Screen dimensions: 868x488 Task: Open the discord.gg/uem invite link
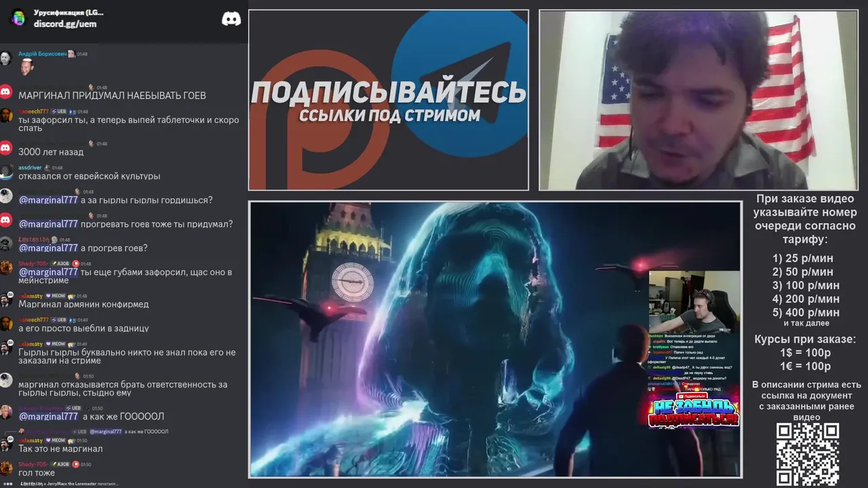pos(65,24)
